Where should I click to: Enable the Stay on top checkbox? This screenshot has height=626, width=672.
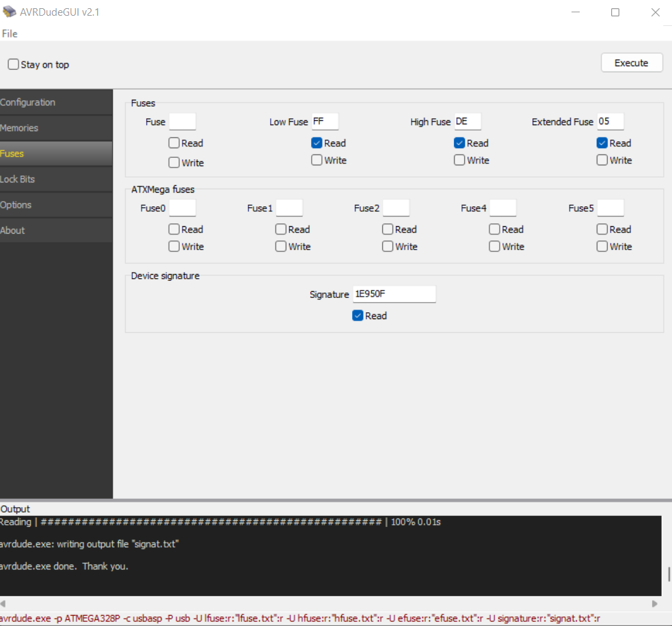pos(13,64)
